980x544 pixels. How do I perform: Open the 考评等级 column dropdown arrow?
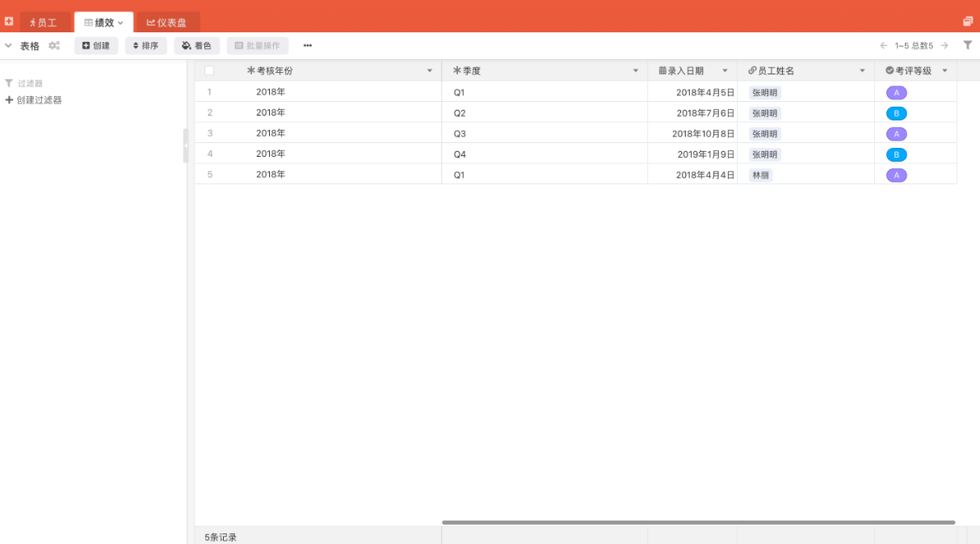944,71
